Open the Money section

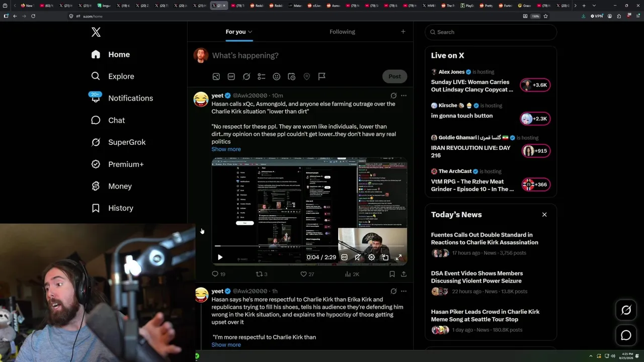[111, 186]
